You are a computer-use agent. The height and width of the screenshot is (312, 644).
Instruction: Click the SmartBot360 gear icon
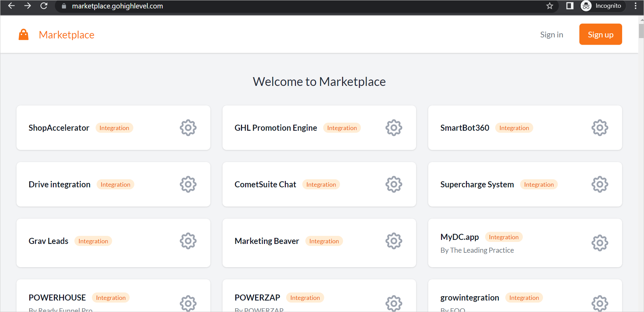[600, 128]
